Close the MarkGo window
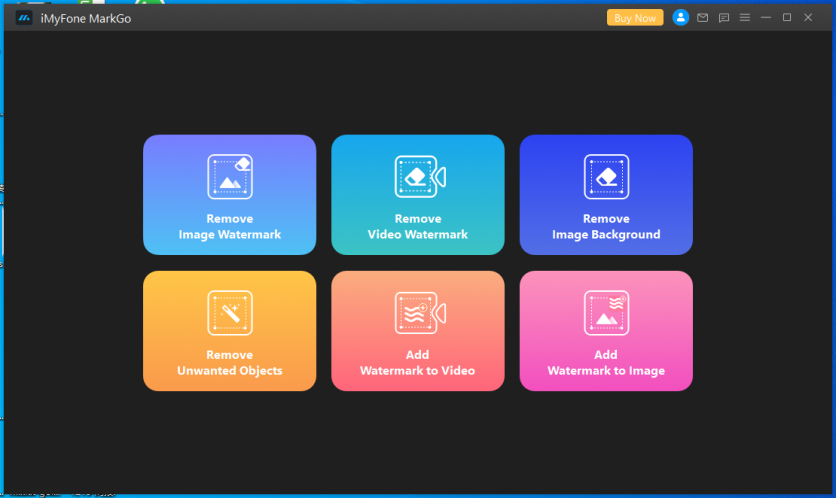The height and width of the screenshot is (498, 836). pos(808,18)
